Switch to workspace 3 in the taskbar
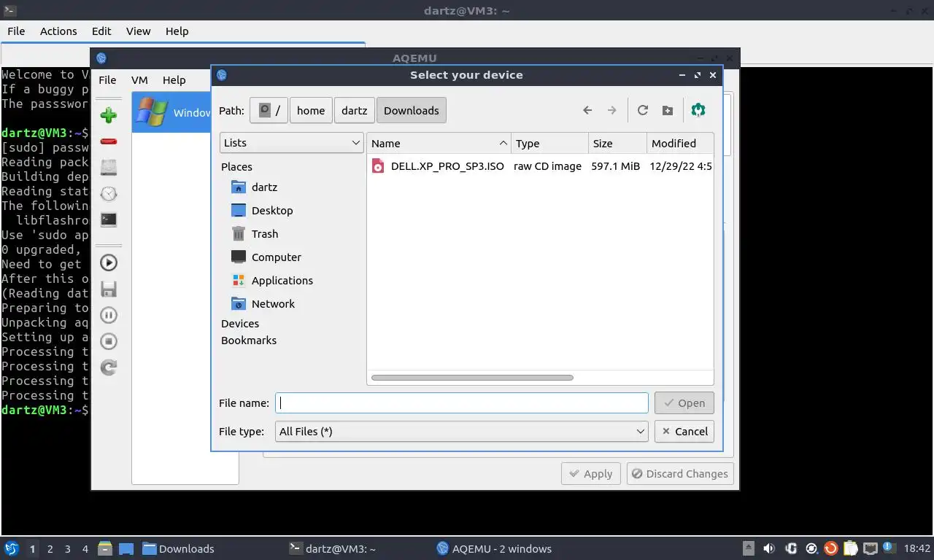The height and width of the screenshot is (560, 934). pos(67,549)
